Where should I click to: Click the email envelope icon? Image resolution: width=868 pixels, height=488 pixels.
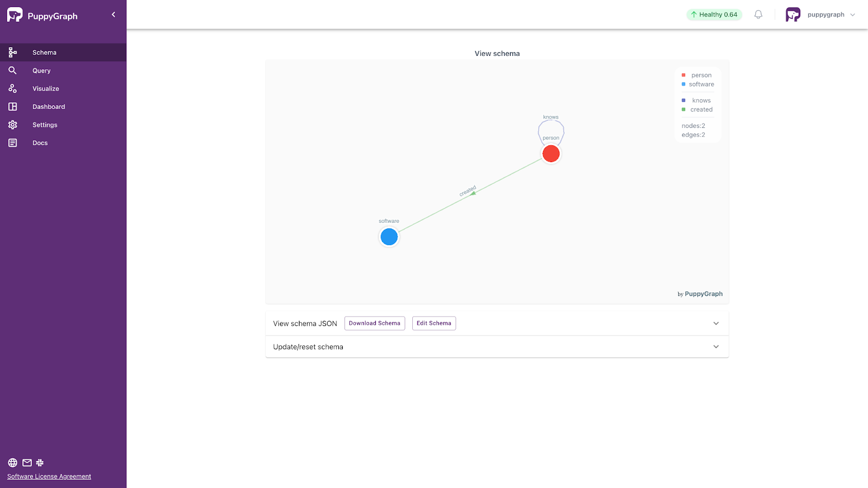(x=27, y=463)
